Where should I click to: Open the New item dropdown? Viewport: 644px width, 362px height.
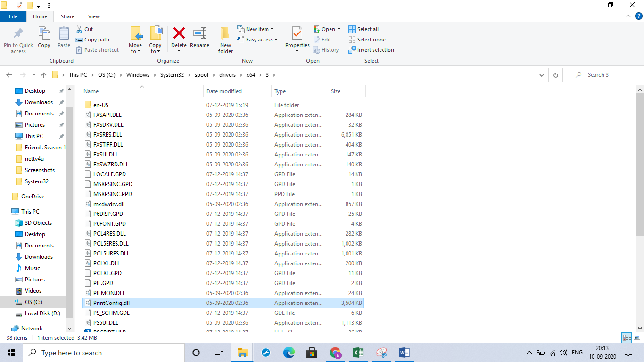pos(257,29)
